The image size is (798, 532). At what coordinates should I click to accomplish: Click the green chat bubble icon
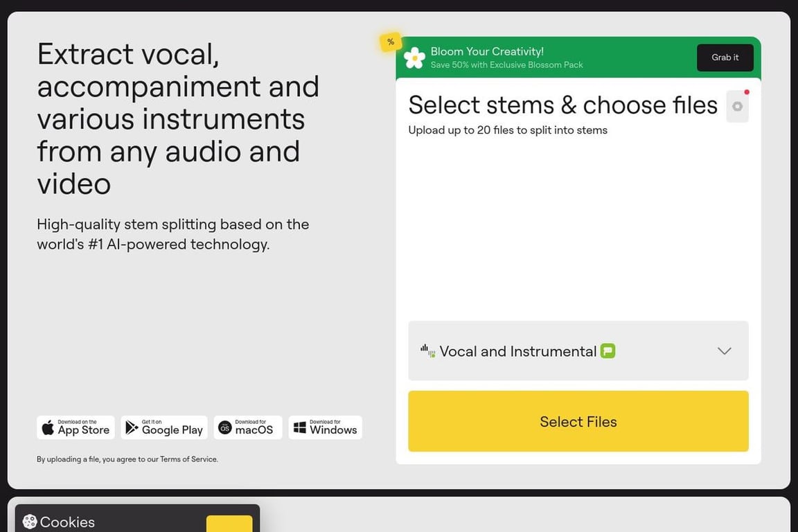[608, 351]
